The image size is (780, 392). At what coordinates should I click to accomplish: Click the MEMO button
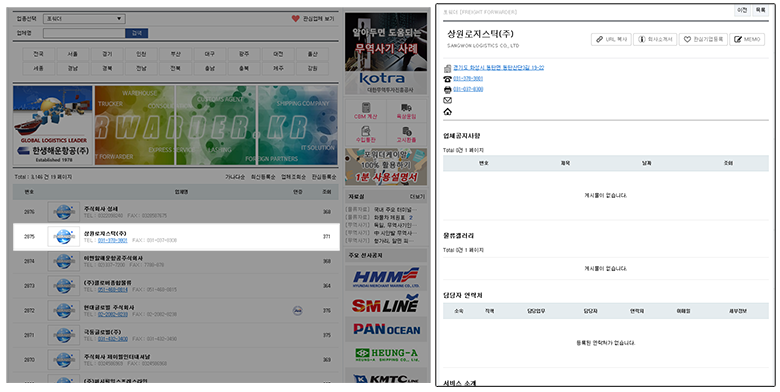(747, 39)
